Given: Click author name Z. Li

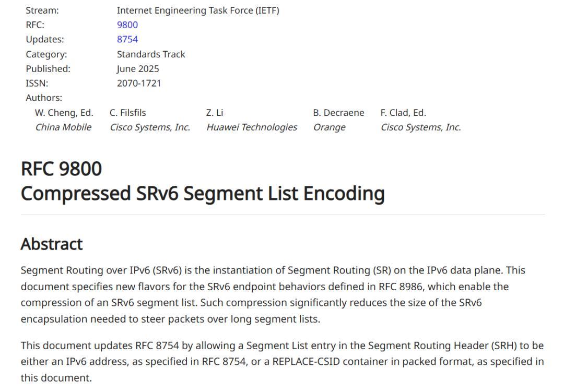Looking at the screenshot, I should point(215,112).
